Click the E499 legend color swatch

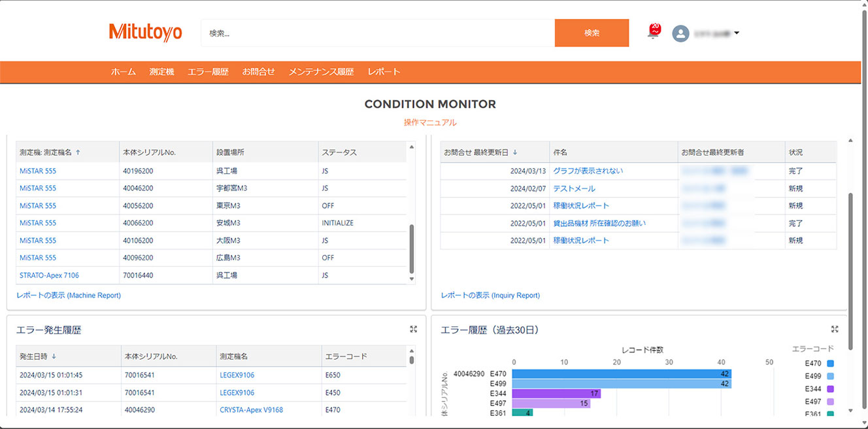click(x=830, y=376)
